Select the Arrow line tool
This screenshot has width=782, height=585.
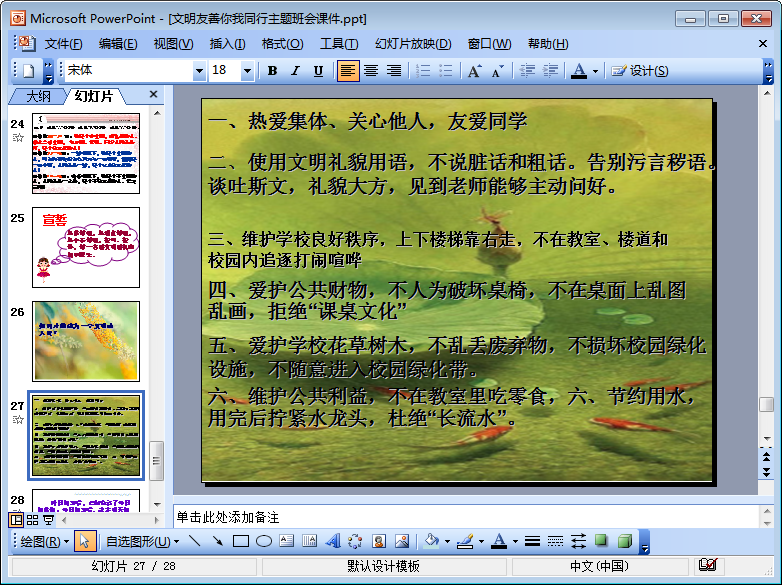click(216, 541)
